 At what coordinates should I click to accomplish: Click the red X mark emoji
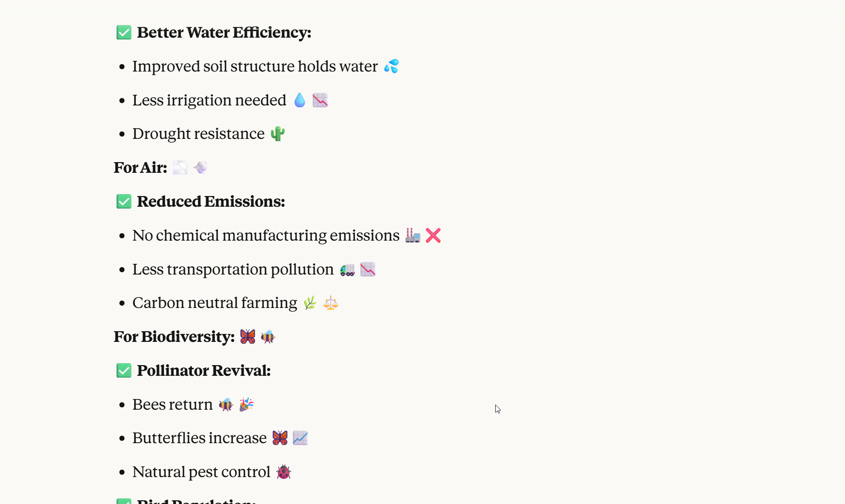coord(433,236)
